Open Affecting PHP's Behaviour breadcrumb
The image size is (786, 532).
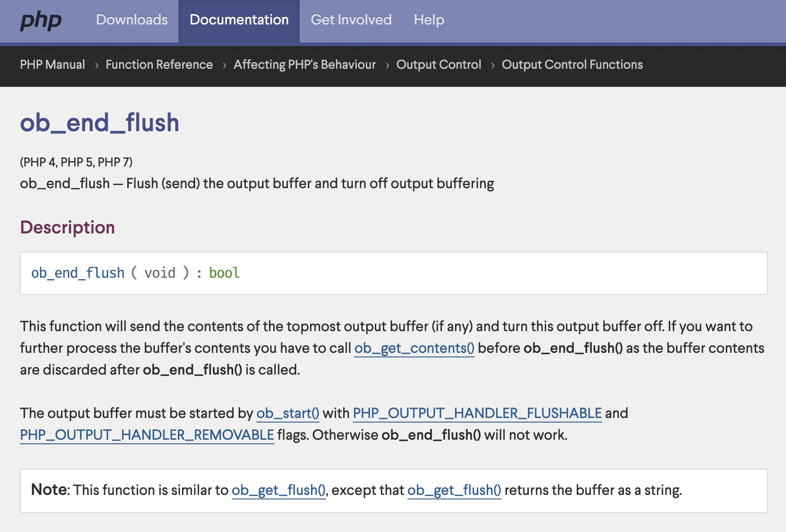click(305, 65)
